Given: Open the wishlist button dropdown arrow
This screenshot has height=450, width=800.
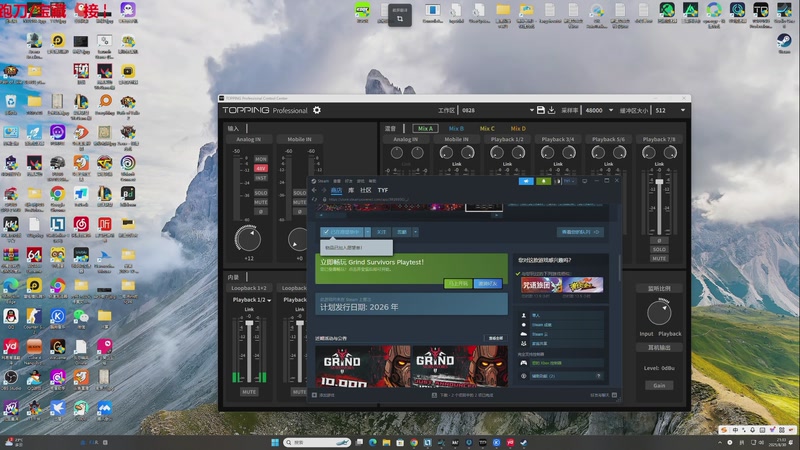Looking at the screenshot, I should click(367, 232).
